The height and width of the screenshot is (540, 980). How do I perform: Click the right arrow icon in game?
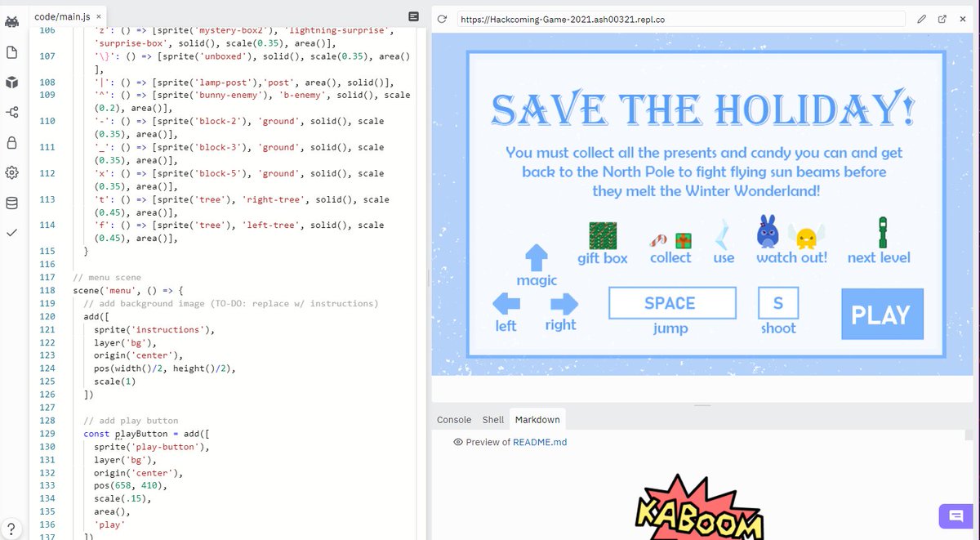[563, 305]
